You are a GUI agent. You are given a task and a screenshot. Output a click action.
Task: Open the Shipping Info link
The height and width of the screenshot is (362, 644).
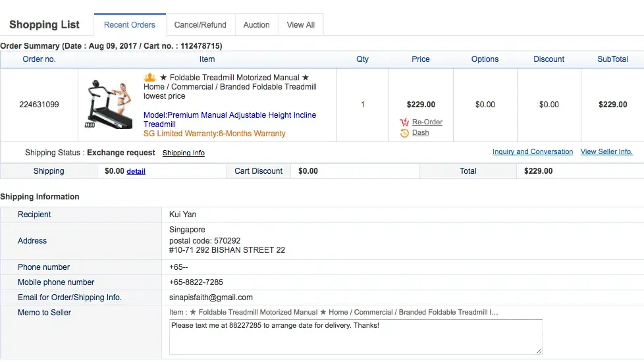184,153
